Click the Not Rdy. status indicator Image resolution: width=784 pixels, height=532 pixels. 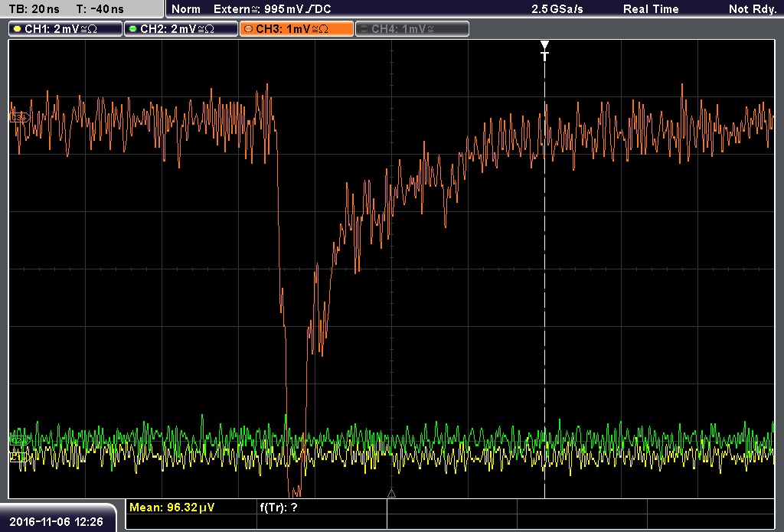tap(752, 9)
